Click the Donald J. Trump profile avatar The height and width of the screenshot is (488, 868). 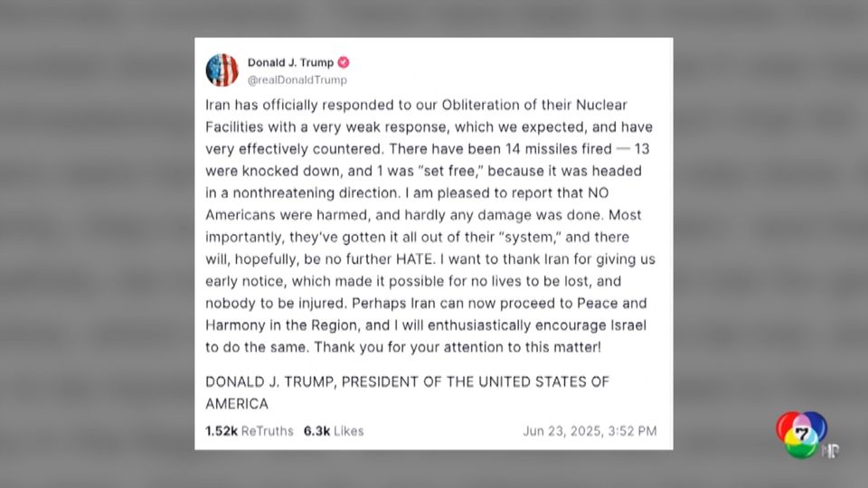222,70
